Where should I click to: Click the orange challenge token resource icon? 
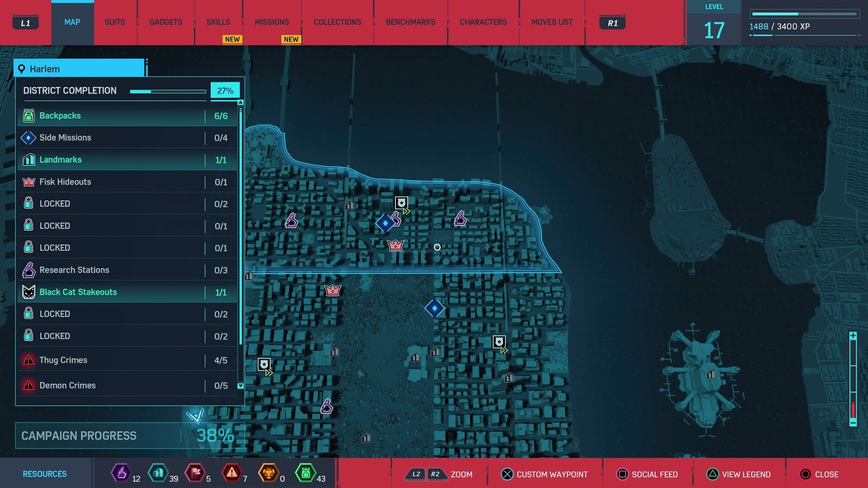(x=268, y=473)
